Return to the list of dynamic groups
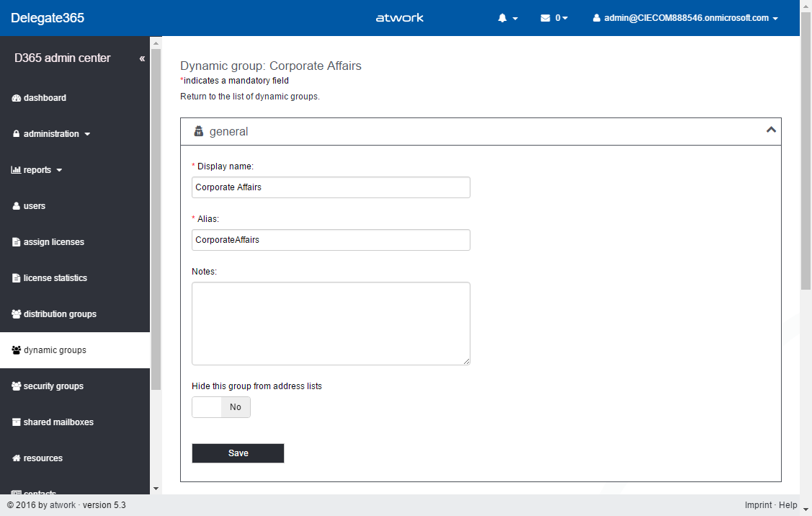 pos(249,97)
